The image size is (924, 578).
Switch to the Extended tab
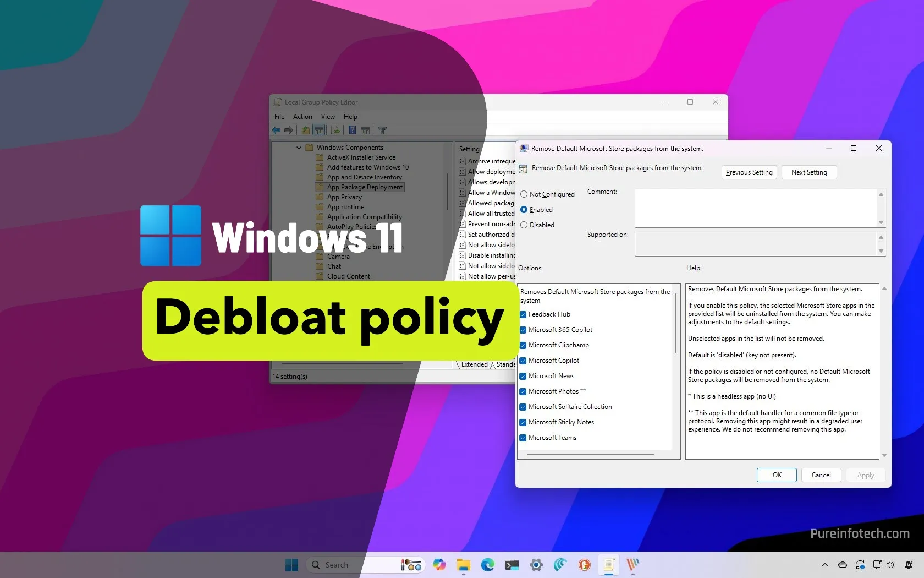[474, 364]
